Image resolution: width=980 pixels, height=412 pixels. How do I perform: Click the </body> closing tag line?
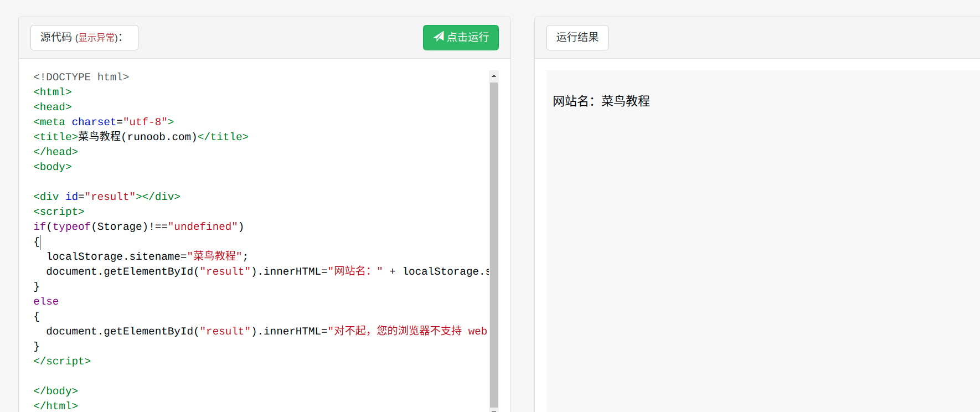pos(56,391)
